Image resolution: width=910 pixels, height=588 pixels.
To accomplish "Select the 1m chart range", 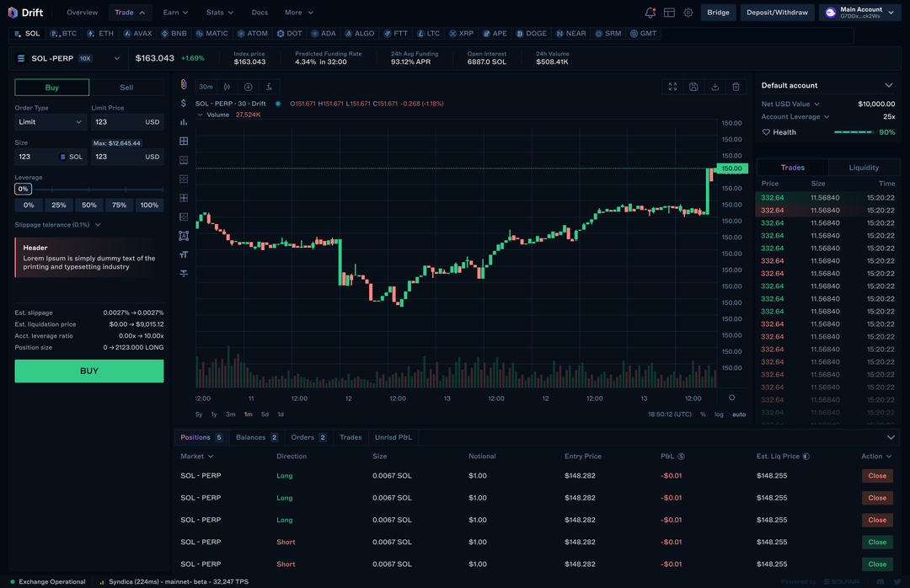I will click(x=249, y=414).
